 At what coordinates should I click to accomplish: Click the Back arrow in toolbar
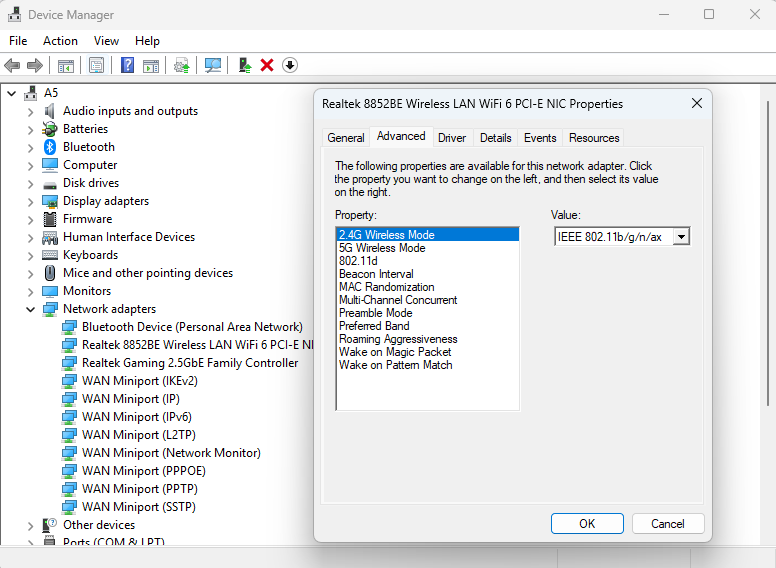pyautogui.click(x=12, y=65)
